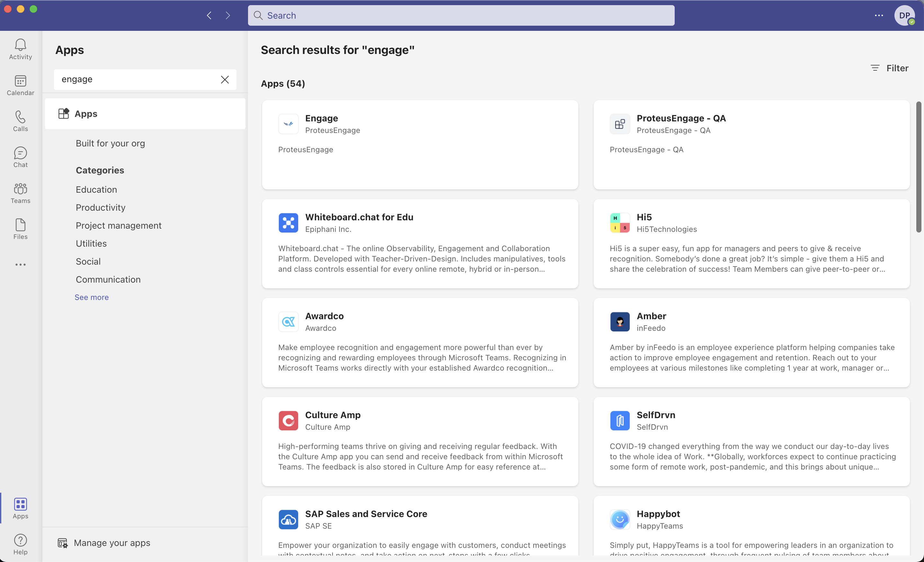Open the ProteusEngage - QA title
This screenshot has width=924, height=562.
coord(681,118)
